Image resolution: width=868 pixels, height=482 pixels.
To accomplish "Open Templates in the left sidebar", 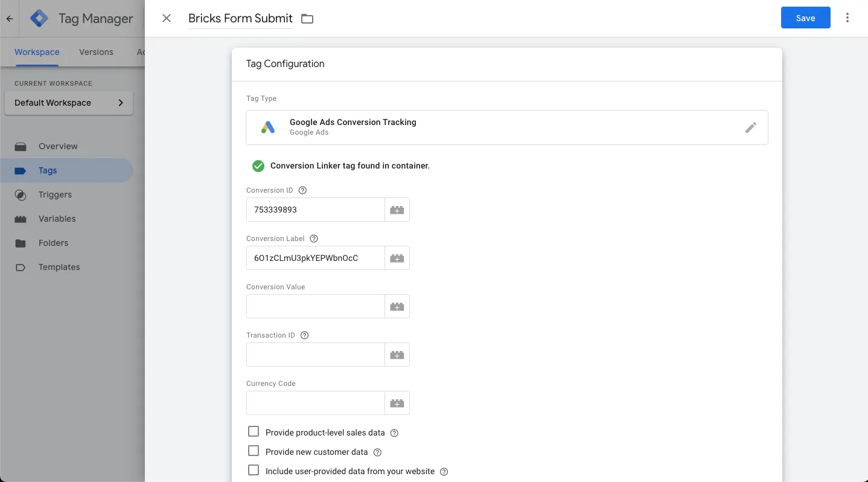I will click(x=59, y=267).
